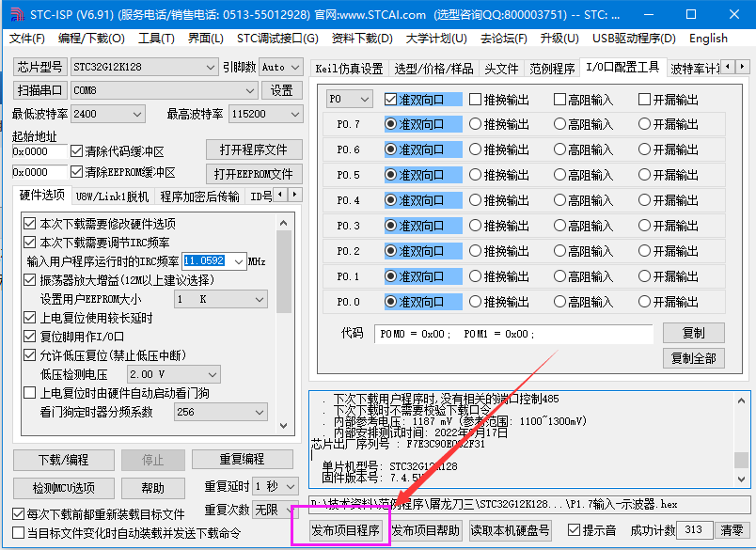This screenshot has width=756, height=550.
Task: Click right arrow beside the ID号 tab
Action: click(x=294, y=195)
